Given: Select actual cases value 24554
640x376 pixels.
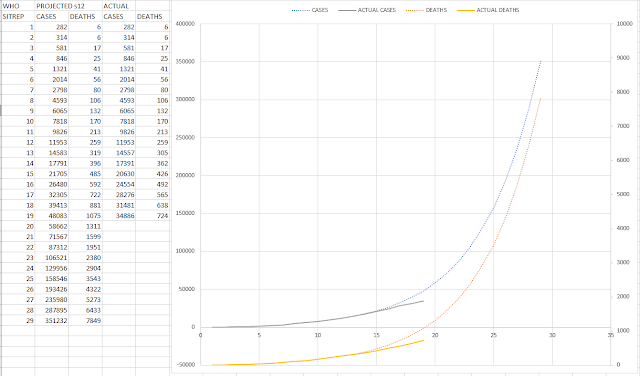Looking at the screenshot, I should (119, 185).
